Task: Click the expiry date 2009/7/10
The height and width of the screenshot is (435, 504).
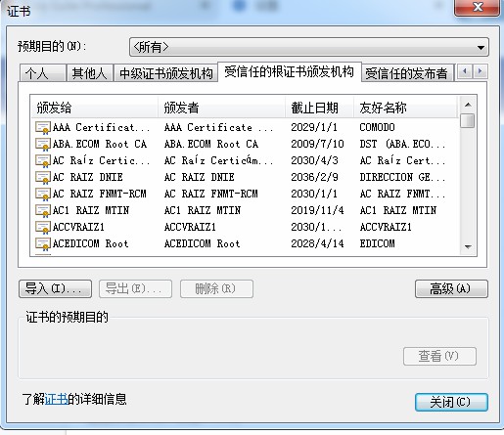Action: [x=317, y=144]
